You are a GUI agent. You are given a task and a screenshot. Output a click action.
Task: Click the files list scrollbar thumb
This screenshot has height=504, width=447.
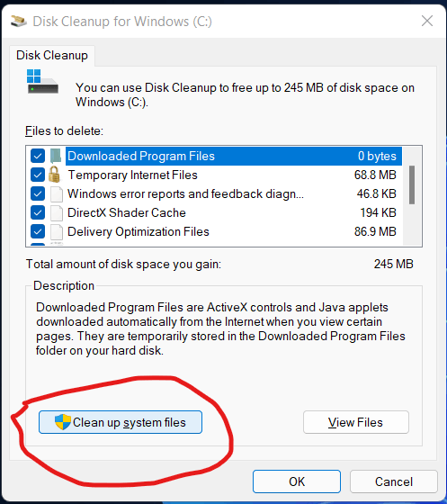pos(412,184)
